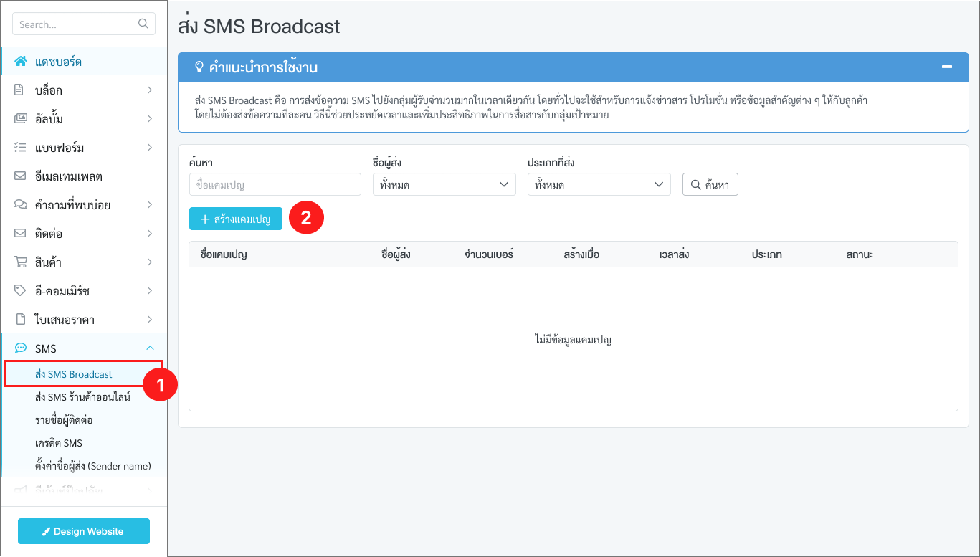Click the search magnifier icon in sidebar
This screenshot has width=980, height=557.
pos(143,24)
